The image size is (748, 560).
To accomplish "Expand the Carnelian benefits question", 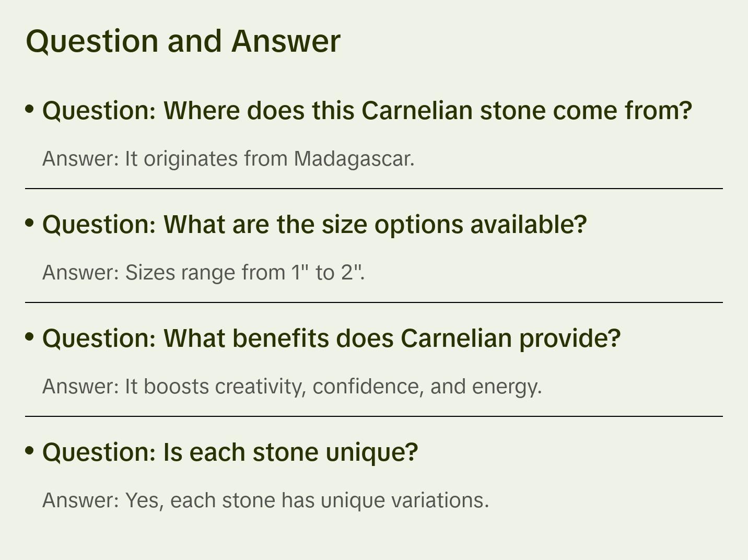I will (331, 339).
